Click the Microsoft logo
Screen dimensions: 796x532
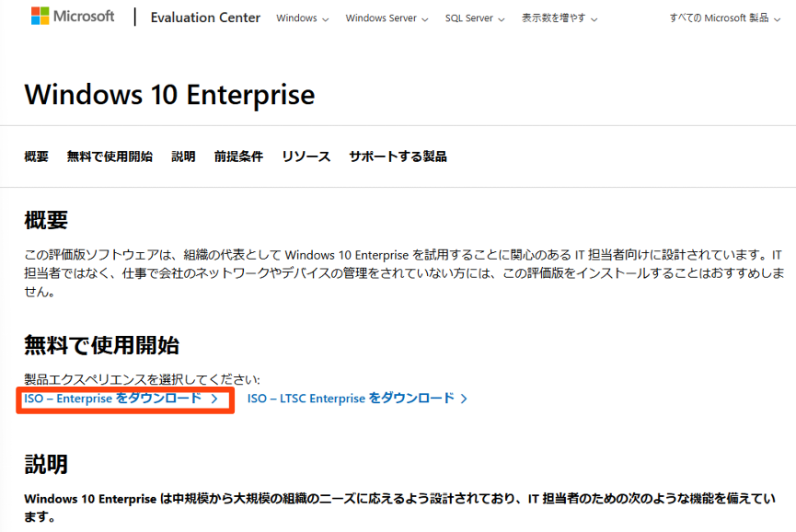coord(73,17)
